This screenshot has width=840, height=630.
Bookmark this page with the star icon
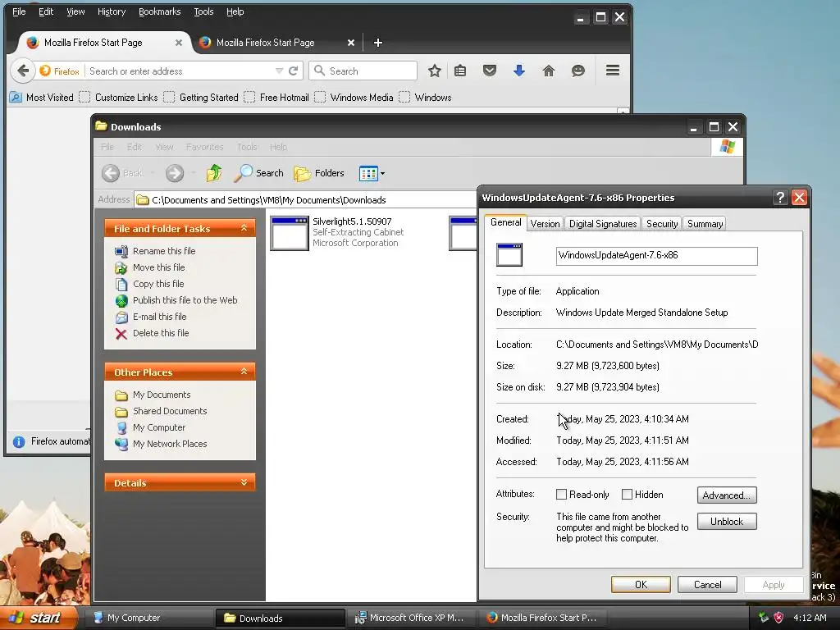tap(435, 71)
